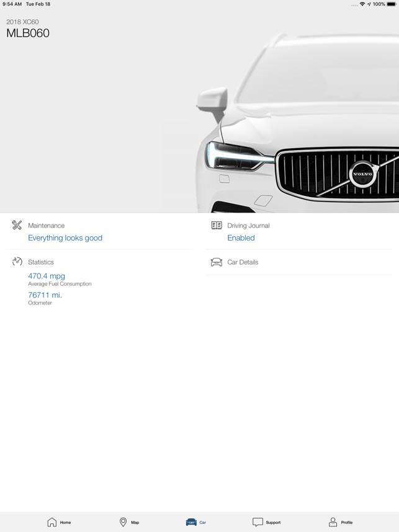This screenshot has width=399, height=532.
Task: Go to the Profile tab
Action: tap(341, 522)
